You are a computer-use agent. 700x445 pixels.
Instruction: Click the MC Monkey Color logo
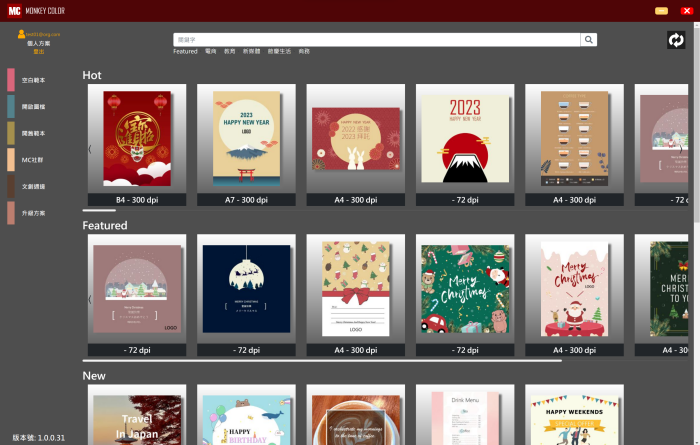[13, 10]
